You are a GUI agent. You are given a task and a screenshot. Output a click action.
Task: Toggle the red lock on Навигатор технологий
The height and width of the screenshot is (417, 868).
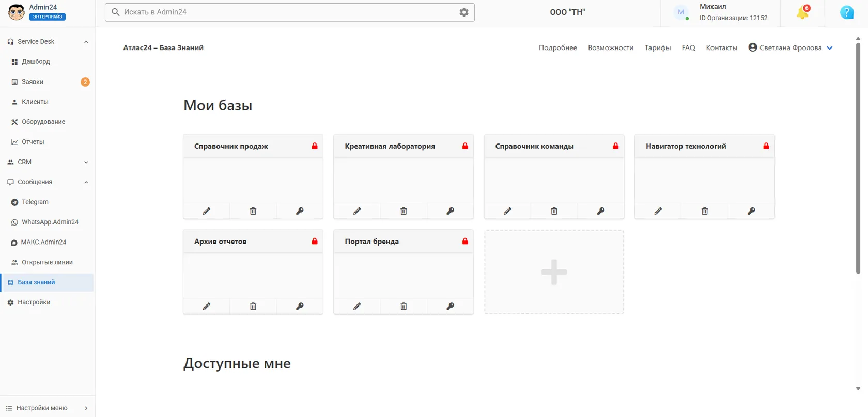(766, 146)
